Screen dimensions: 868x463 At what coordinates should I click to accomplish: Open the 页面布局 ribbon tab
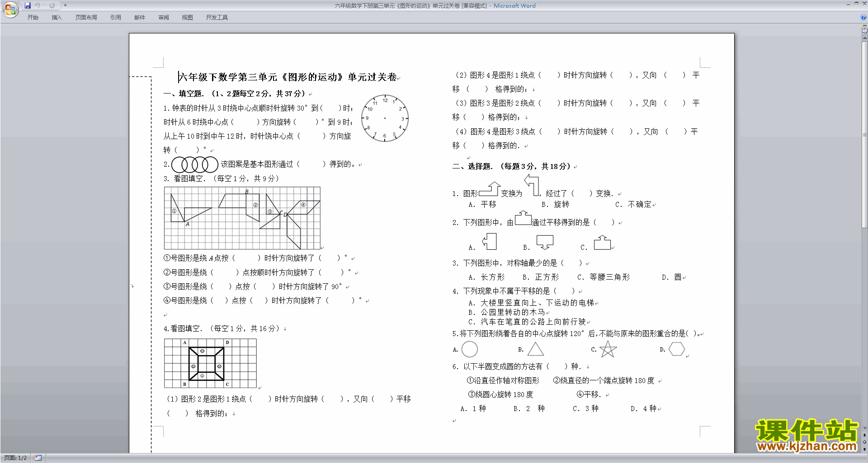point(86,18)
